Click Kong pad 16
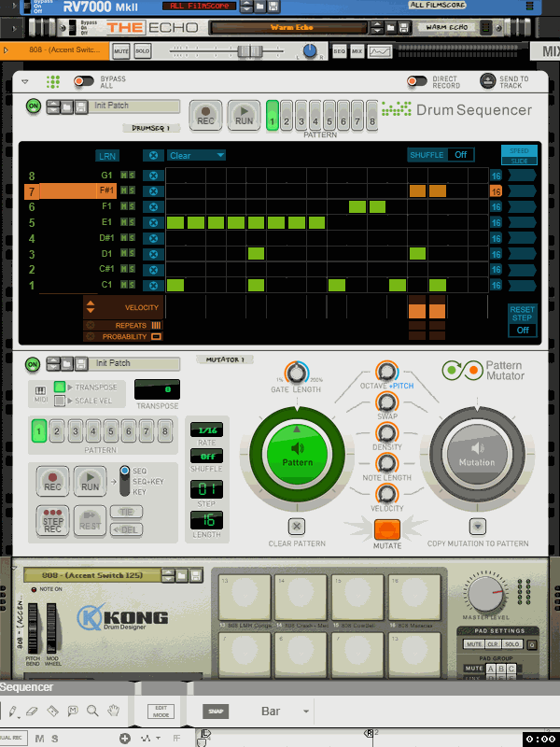This screenshot has height=747, width=560. click(x=414, y=597)
